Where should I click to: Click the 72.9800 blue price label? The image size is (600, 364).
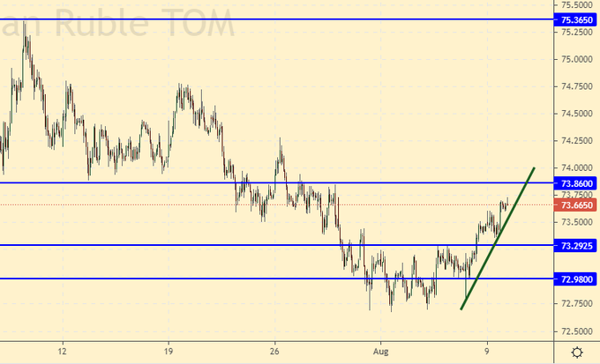[576, 279]
